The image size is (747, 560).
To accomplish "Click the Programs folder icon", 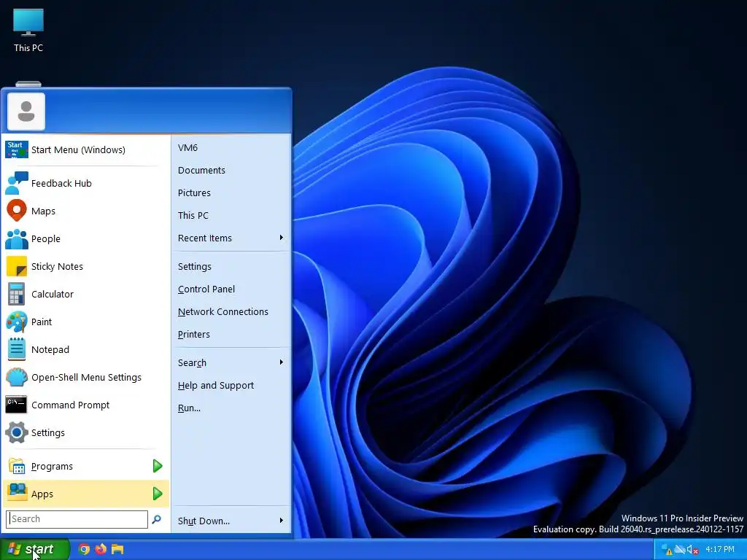I will pos(17,466).
